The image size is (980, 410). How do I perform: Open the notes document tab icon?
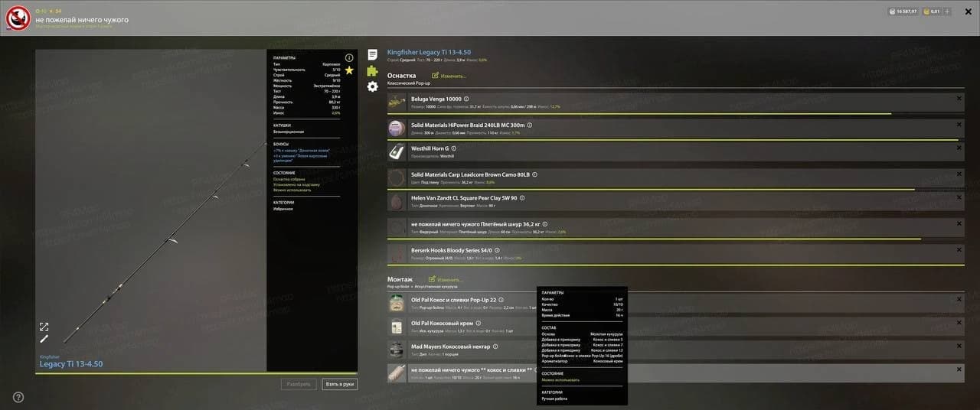372,54
